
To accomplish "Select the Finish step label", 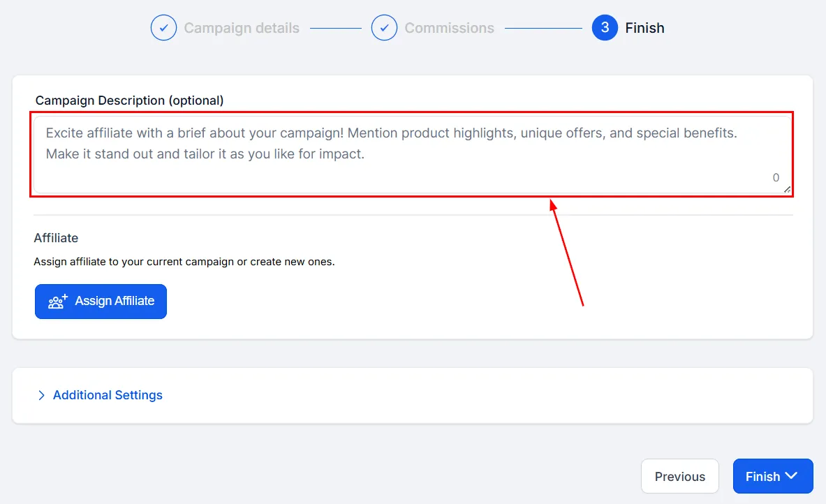I will [x=644, y=28].
